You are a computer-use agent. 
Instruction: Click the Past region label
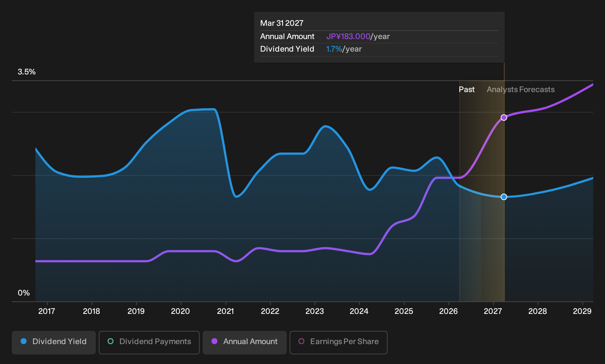click(x=466, y=90)
